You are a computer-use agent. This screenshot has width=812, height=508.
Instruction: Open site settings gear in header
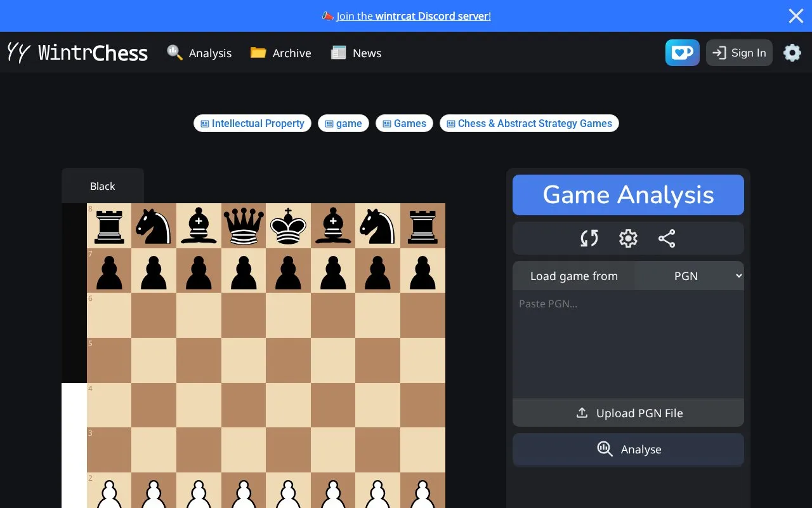pos(792,53)
